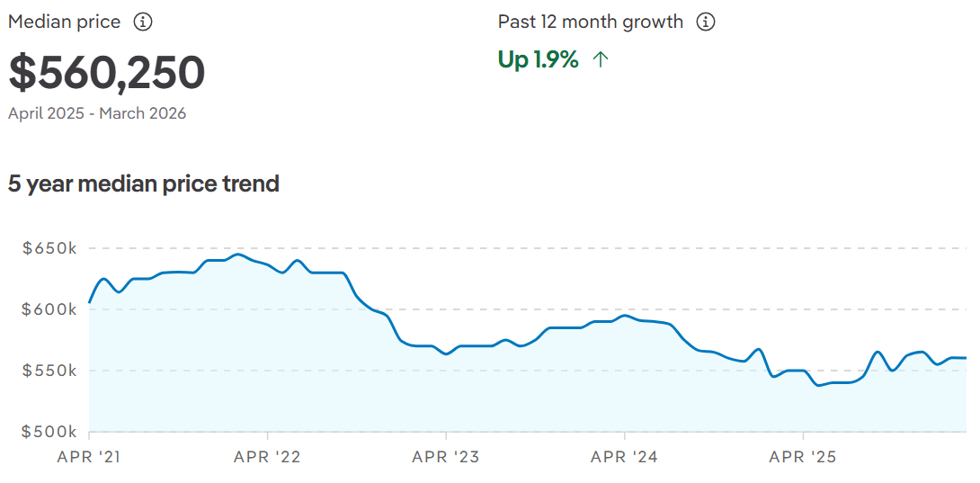The height and width of the screenshot is (483, 980).
Task: Click the green up arrow icon
Action: 601,60
